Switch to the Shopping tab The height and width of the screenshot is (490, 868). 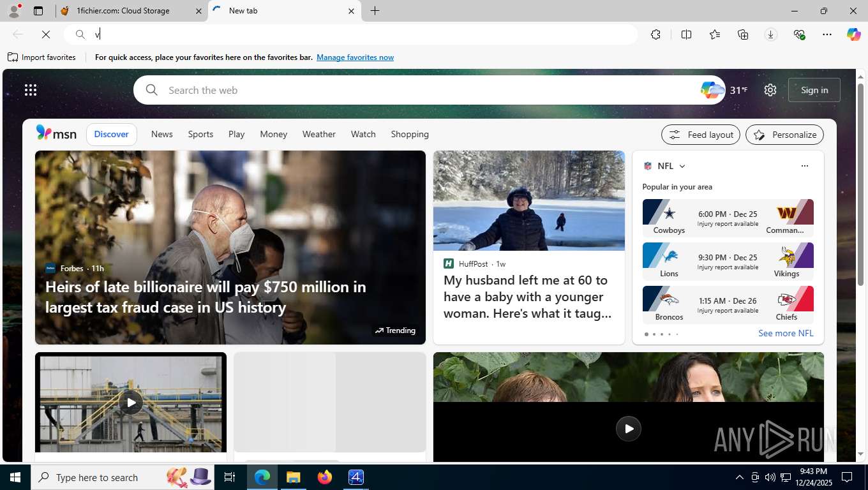(x=410, y=134)
